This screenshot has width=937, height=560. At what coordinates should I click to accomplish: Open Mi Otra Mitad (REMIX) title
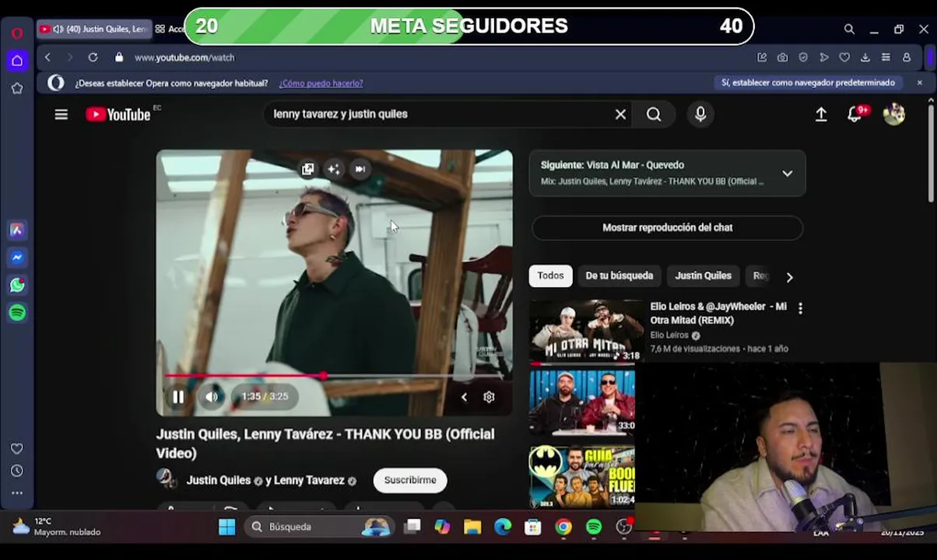click(718, 313)
